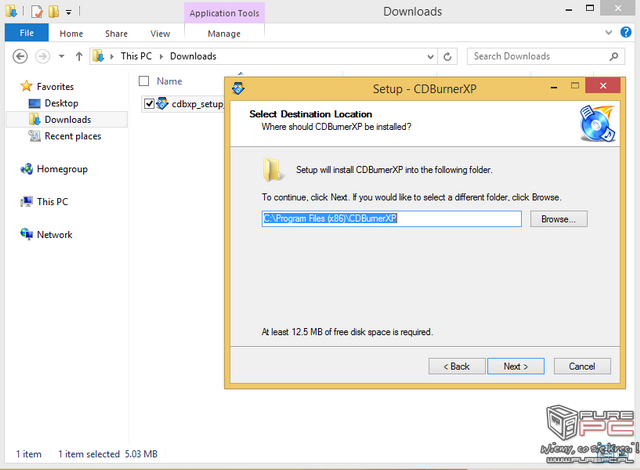The image size is (640, 470).
Task: Expand the chevron between This PC and Downloads
Action: point(161,57)
